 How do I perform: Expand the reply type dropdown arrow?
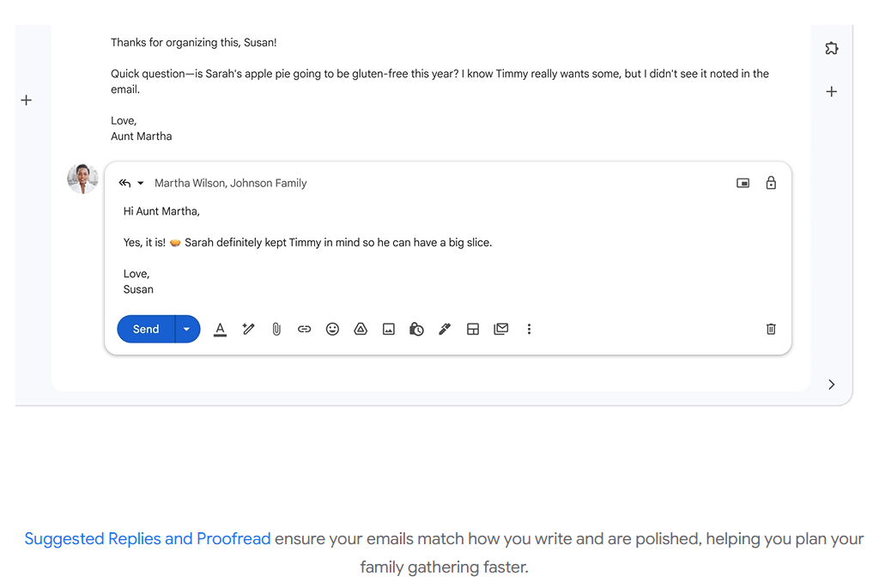pos(141,183)
